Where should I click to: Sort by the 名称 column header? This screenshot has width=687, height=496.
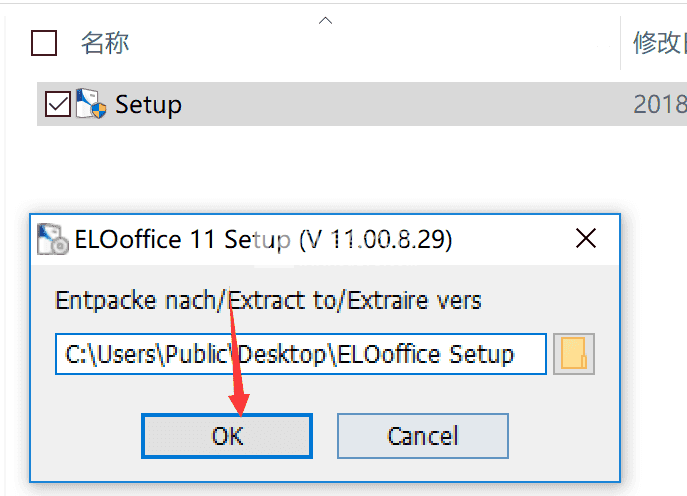point(105,43)
